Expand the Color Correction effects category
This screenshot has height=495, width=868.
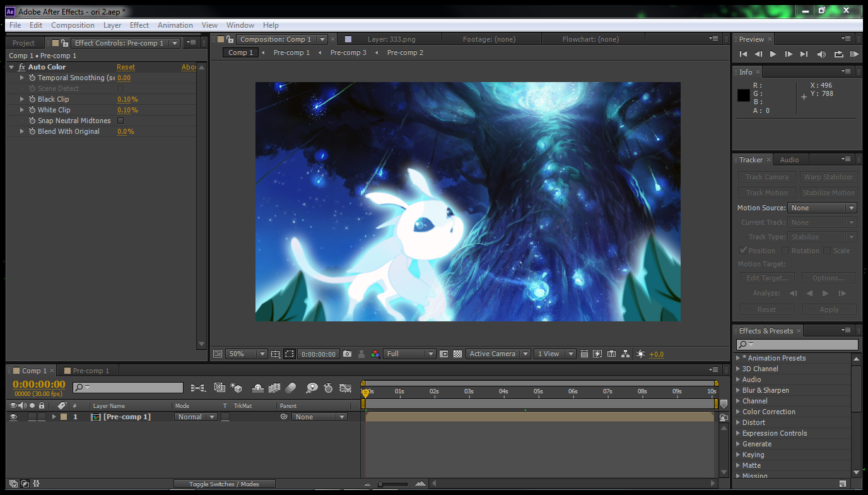768,412
